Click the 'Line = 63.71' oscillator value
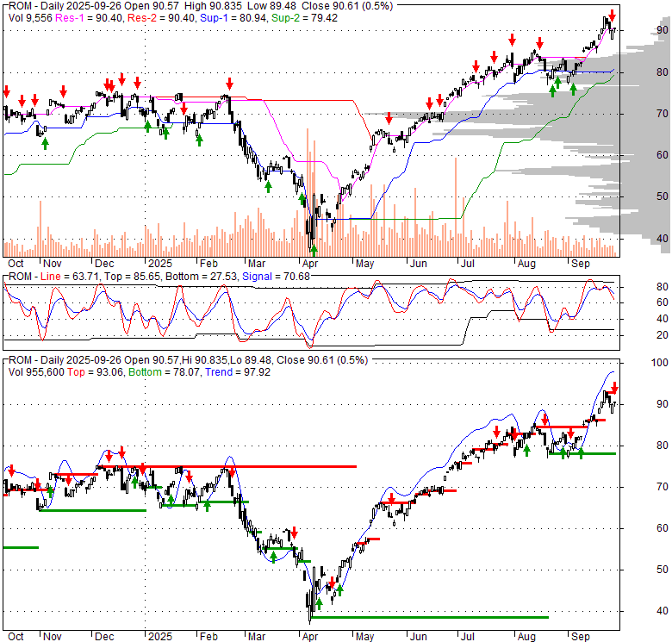Image resolution: width=672 pixels, height=642 pixels. tap(70, 277)
